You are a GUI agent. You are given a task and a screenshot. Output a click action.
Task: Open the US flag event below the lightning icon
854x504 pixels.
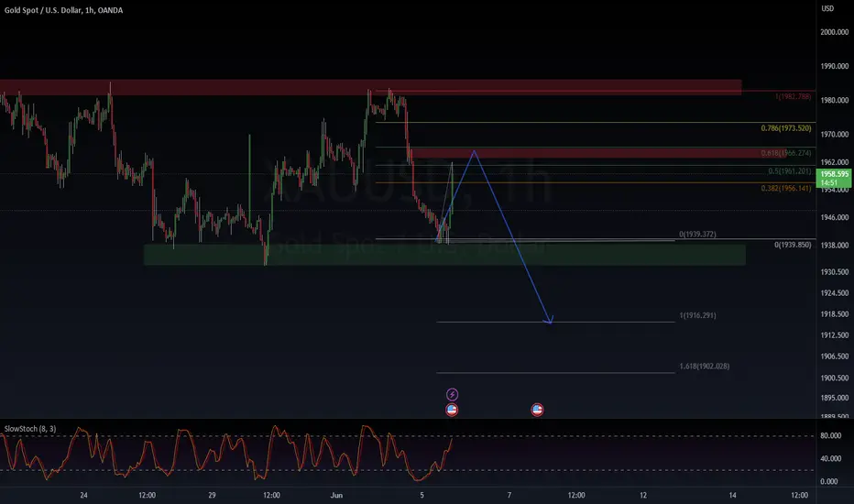452,410
